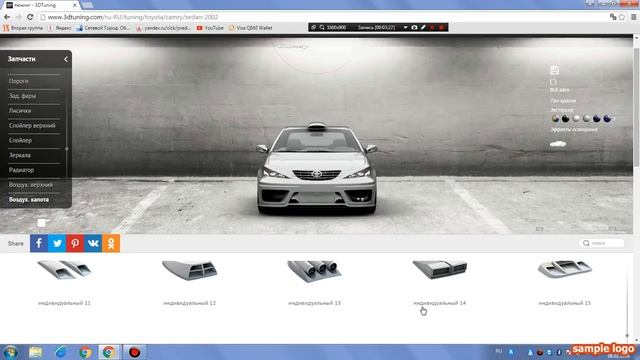
Task: Open the Эффекты освещения option
Action: pyautogui.click(x=573, y=129)
